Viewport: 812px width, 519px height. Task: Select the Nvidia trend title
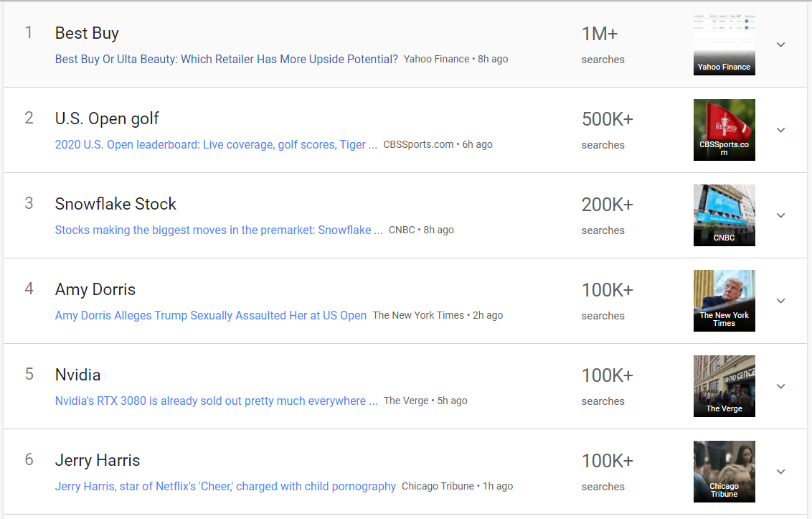77,375
